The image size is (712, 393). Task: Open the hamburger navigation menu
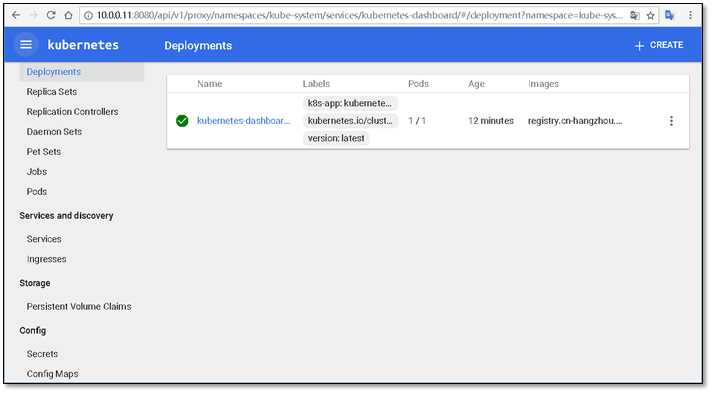26,45
